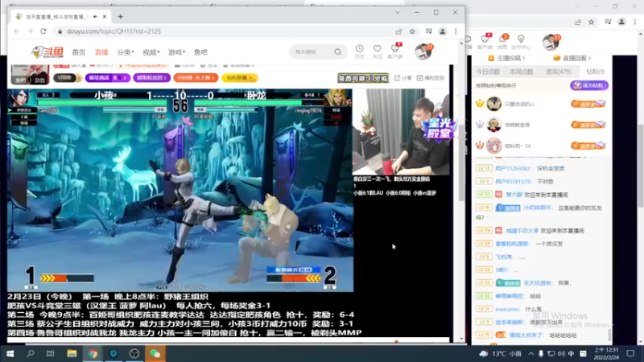Open taskbar search magnifier
Screen dimensions: 644x362
31,353
